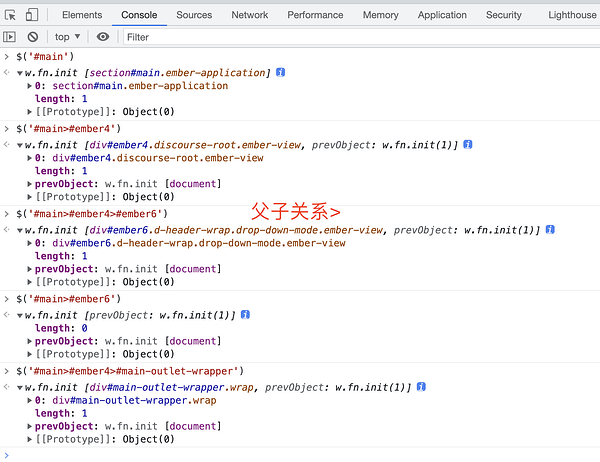Screen dimensions: 600x462
Task: Click info badge after section#main.ember-application
Action: click(280, 72)
